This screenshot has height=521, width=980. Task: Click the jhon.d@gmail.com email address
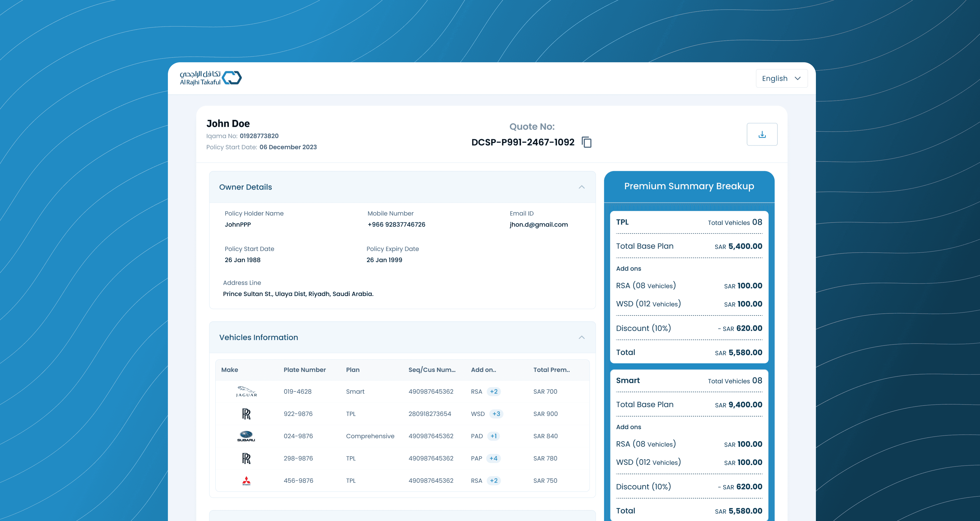pyautogui.click(x=538, y=224)
